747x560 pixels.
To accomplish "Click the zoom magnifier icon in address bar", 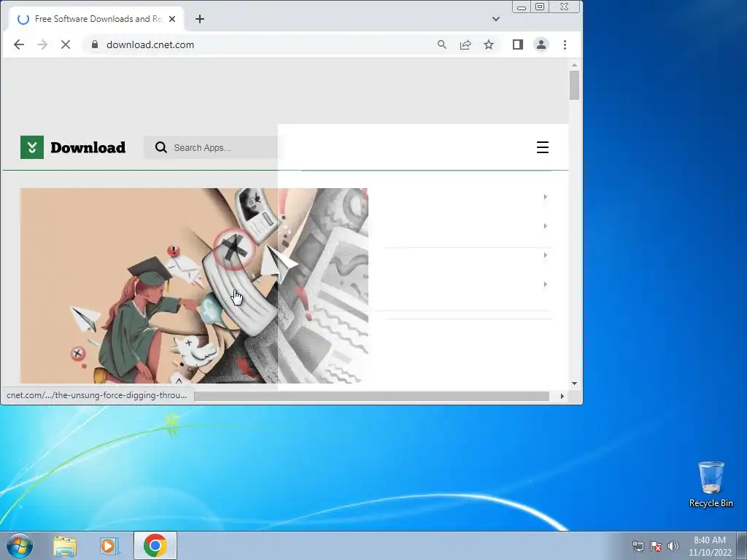I will click(x=441, y=44).
